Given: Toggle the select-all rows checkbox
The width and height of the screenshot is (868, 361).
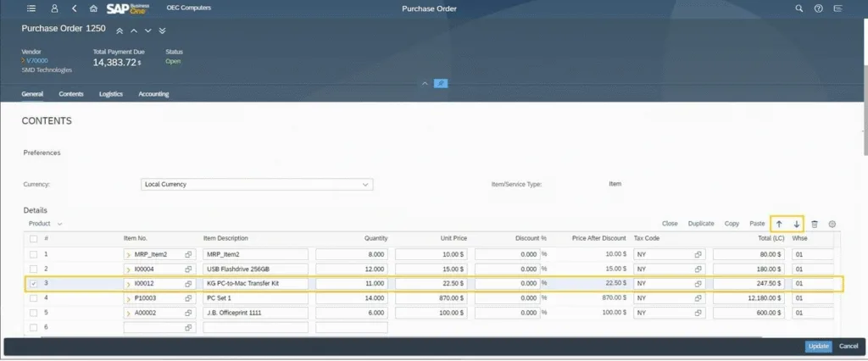Looking at the screenshot, I should click(33, 239).
